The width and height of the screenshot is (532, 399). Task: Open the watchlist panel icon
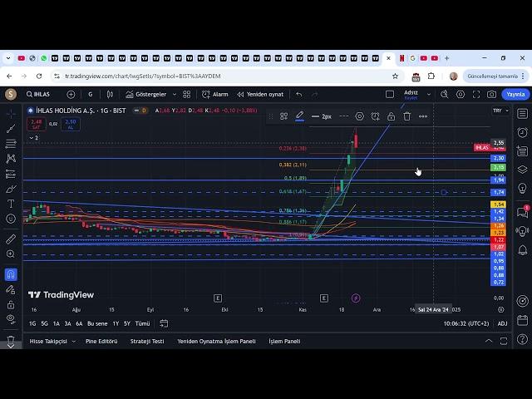523,114
